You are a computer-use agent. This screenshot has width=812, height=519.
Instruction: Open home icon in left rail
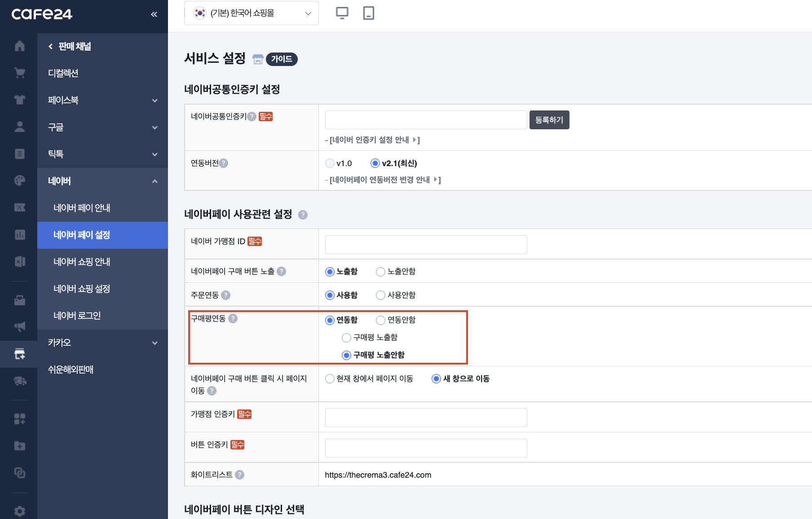19,46
